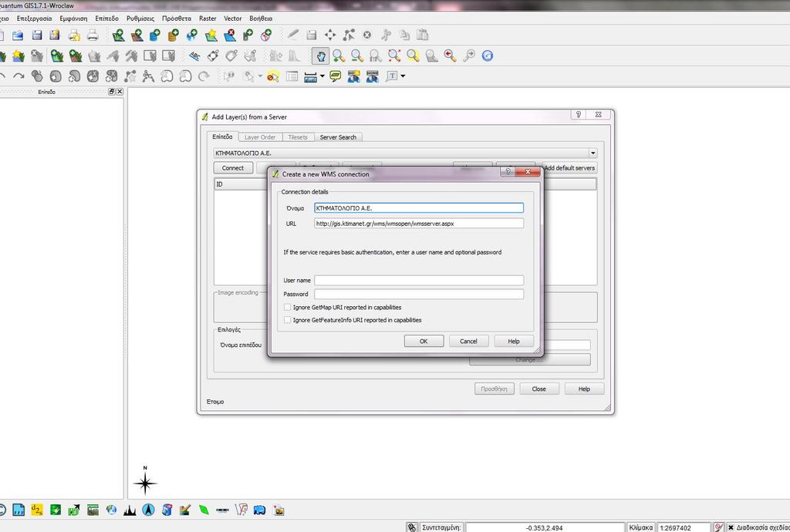Viewport: 790px width, 532px height.
Task: Close the Επίπεδα layers panel
Action: [120, 92]
